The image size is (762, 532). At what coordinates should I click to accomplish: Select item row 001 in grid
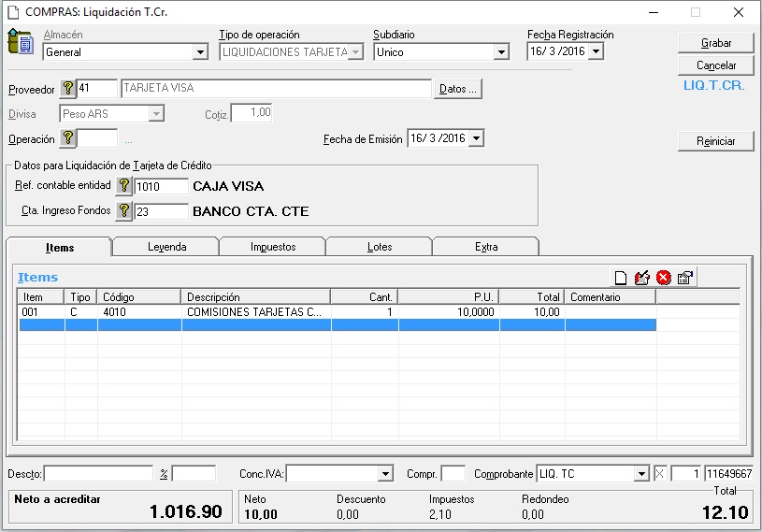pyautogui.click(x=338, y=312)
